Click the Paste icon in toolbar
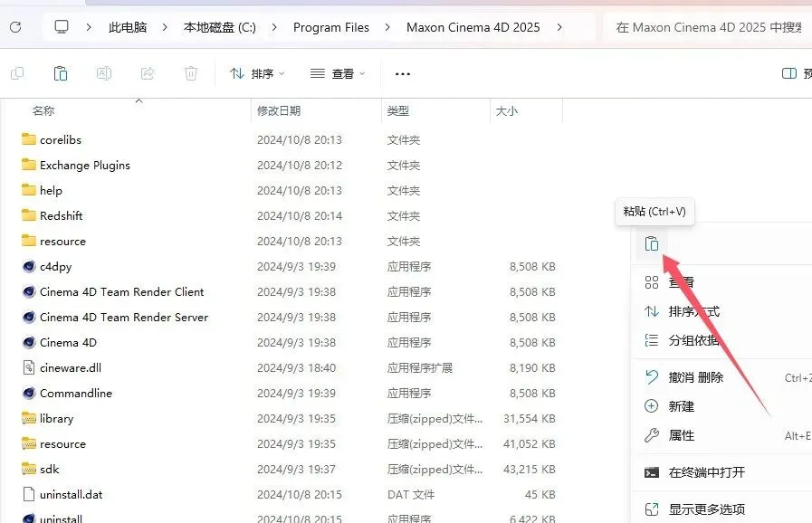Viewport: 812px width, 523px height. (61, 73)
